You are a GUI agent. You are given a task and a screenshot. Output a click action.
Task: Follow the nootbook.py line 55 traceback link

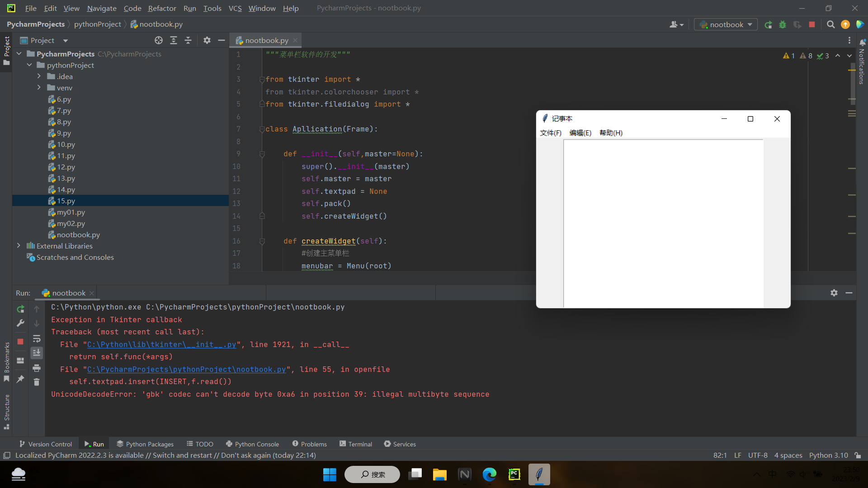point(187,370)
